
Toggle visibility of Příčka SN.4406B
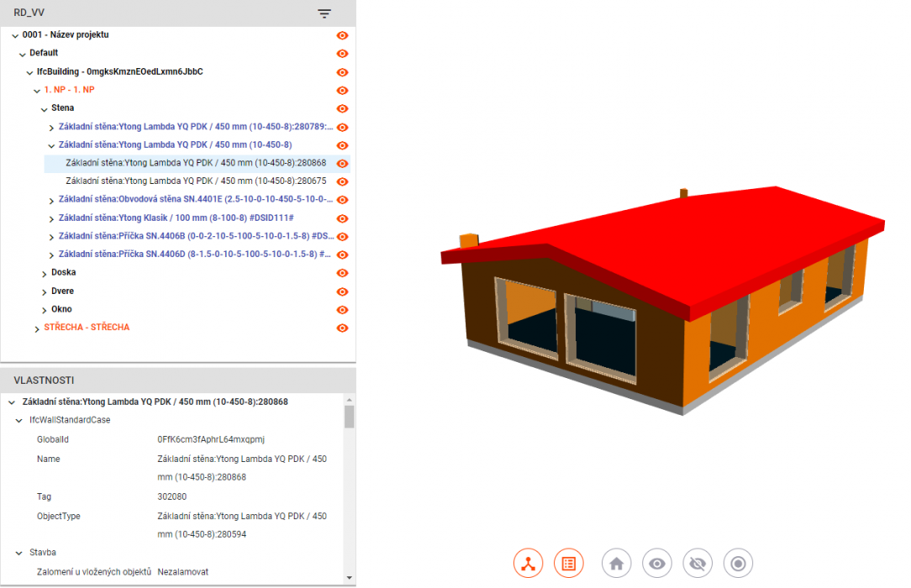click(343, 236)
